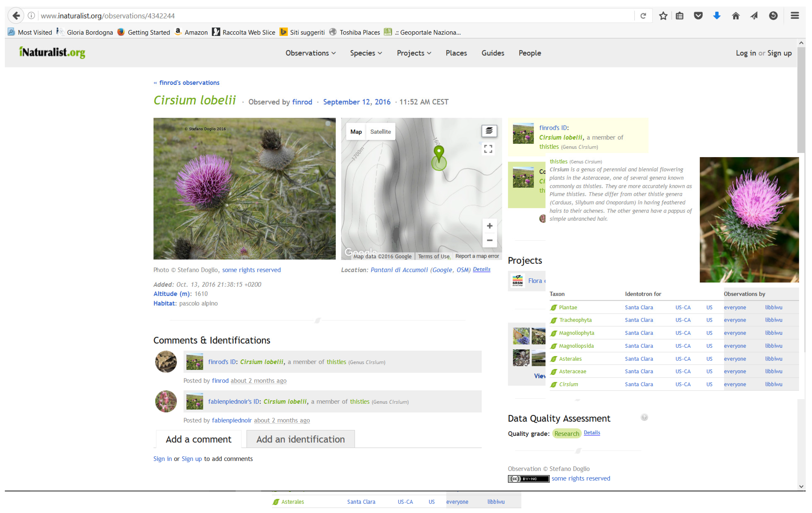Switch the map to Satellite view
The image size is (812, 513).
click(380, 132)
